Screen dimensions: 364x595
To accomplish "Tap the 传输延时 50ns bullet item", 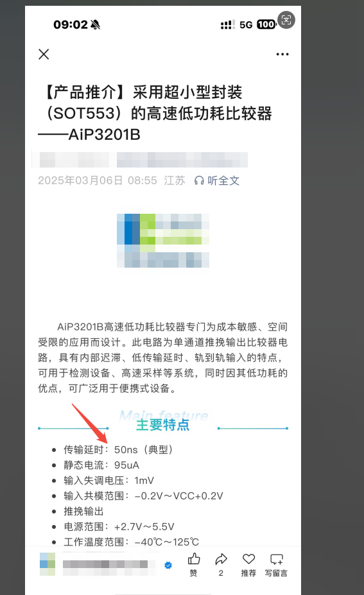I will point(118,450).
